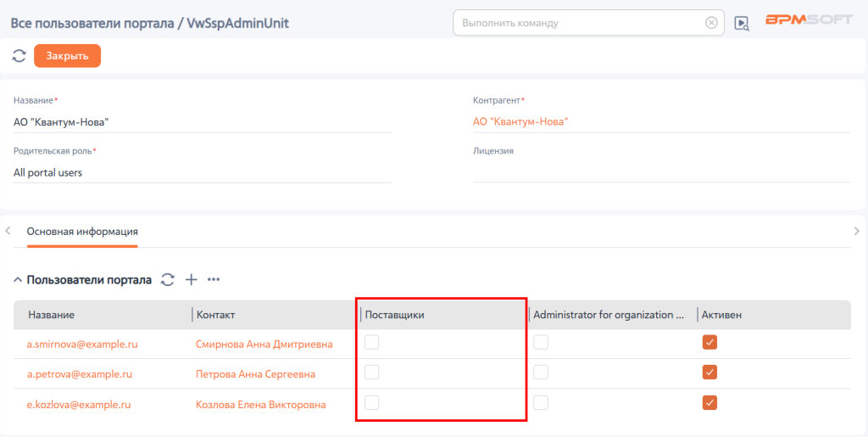Refresh the Пользователи портала detail list
Image resolution: width=868 pixels, height=437 pixels.
(168, 280)
